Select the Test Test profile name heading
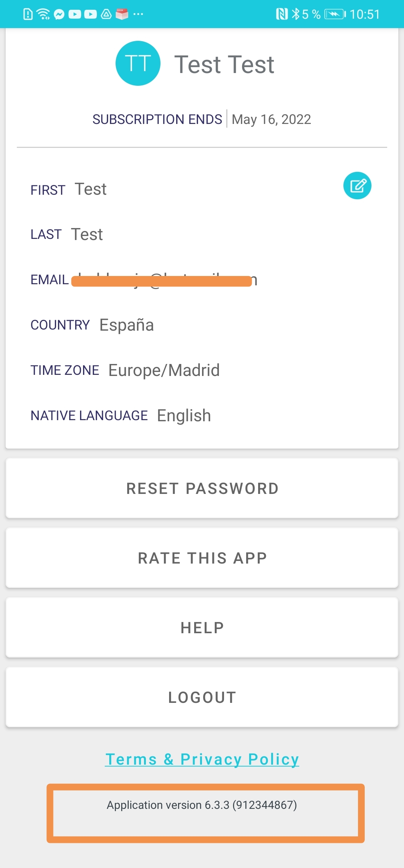The image size is (404, 868). (224, 64)
